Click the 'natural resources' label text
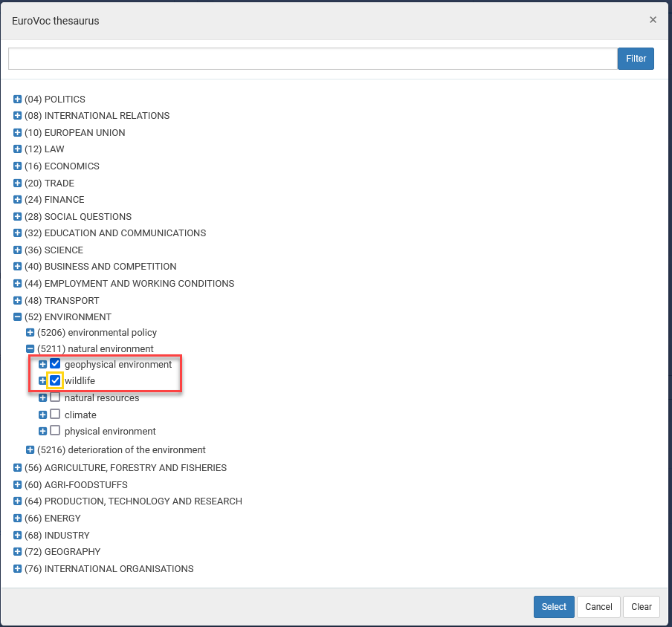This screenshot has width=672, height=627. click(x=102, y=398)
